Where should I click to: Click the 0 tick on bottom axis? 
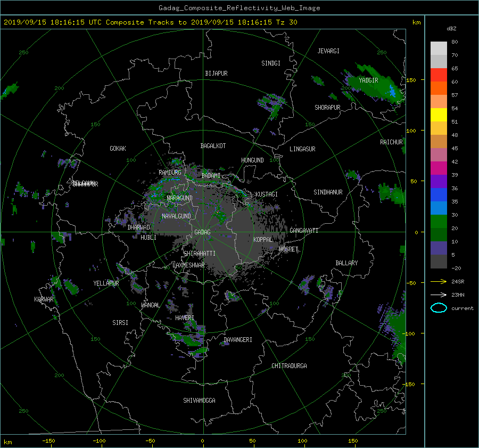tap(203, 441)
